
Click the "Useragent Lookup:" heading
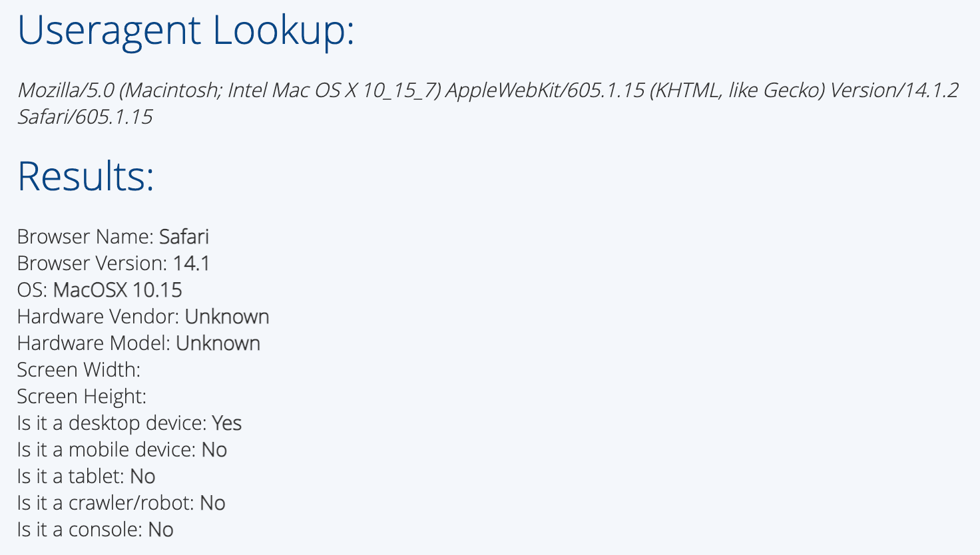186,31
